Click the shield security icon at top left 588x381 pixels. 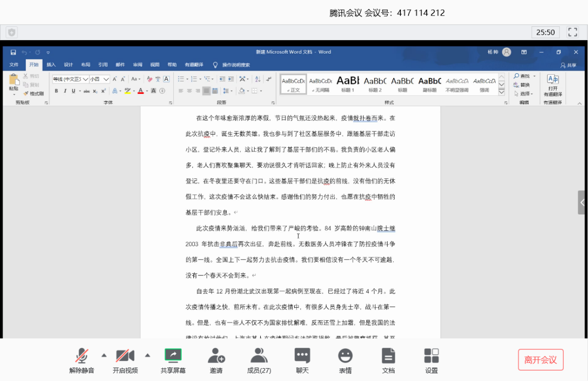tap(11, 32)
